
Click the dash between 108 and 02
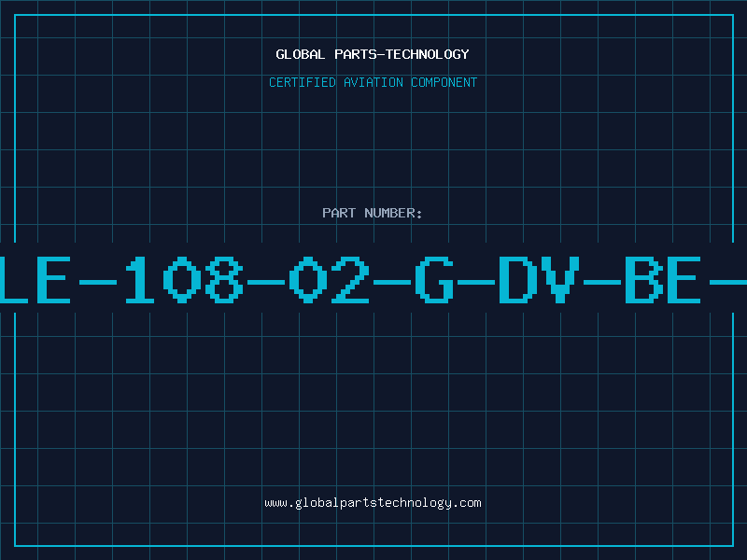(x=266, y=282)
